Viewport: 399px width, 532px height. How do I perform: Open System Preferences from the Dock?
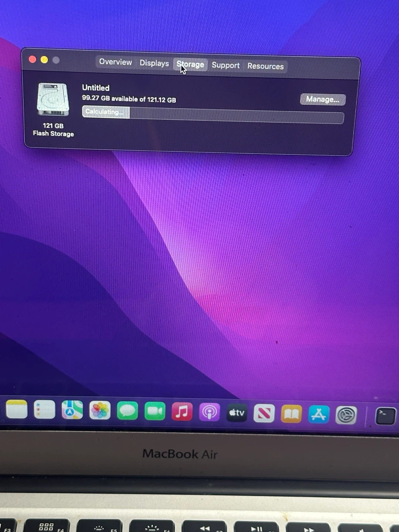coord(346,415)
